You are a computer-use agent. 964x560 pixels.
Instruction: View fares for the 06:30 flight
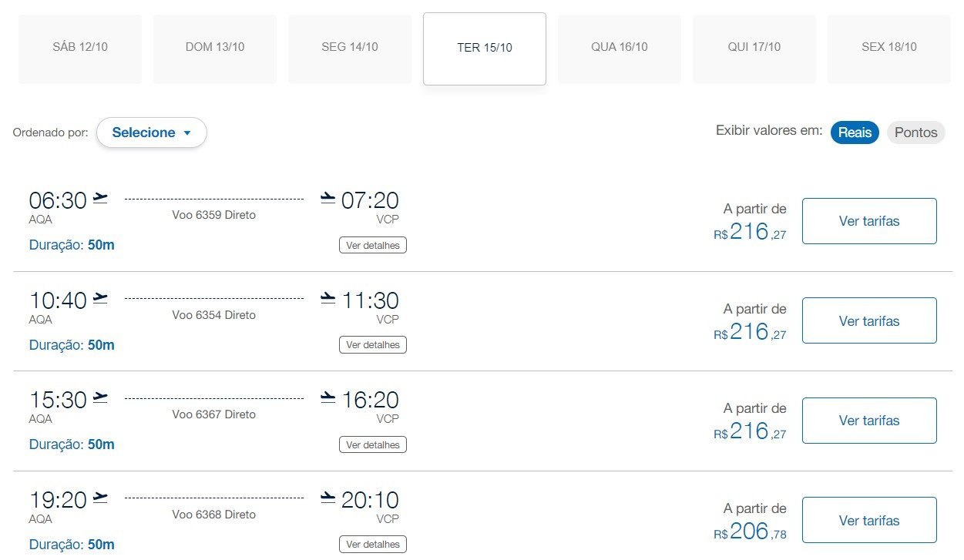[x=869, y=221]
